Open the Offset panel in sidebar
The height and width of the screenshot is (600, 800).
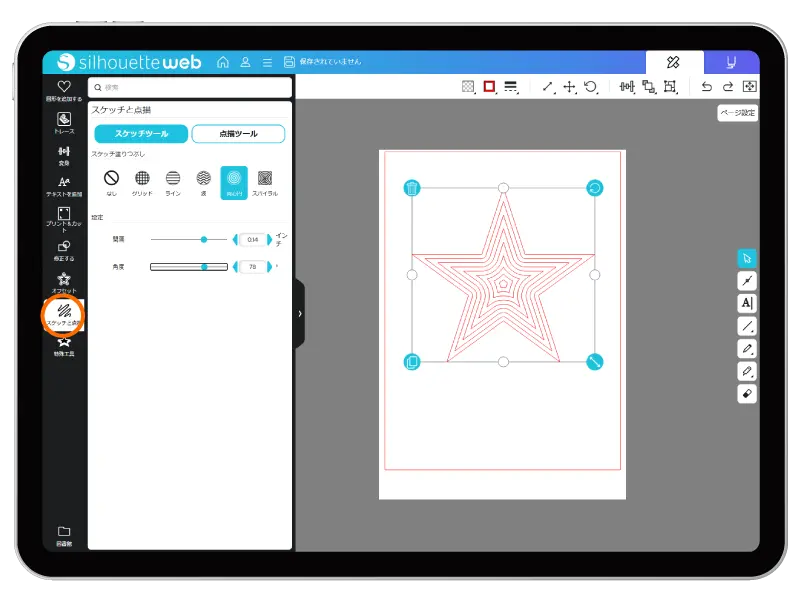click(64, 281)
